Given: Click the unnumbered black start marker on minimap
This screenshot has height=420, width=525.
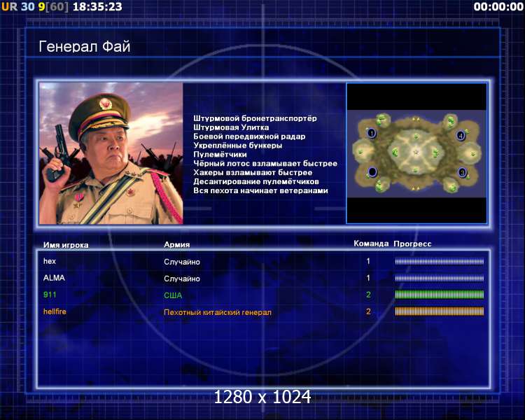Looking at the screenshot, I should click(372, 172).
